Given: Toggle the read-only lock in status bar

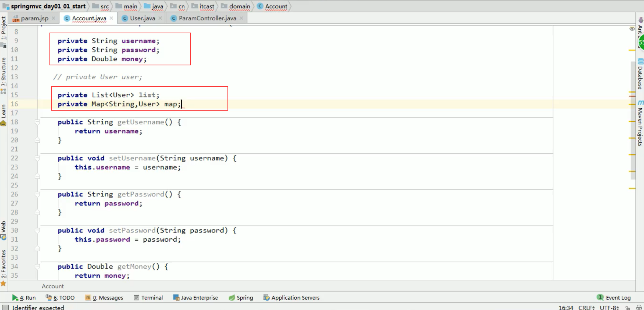Looking at the screenshot, I should coord(628,308).
